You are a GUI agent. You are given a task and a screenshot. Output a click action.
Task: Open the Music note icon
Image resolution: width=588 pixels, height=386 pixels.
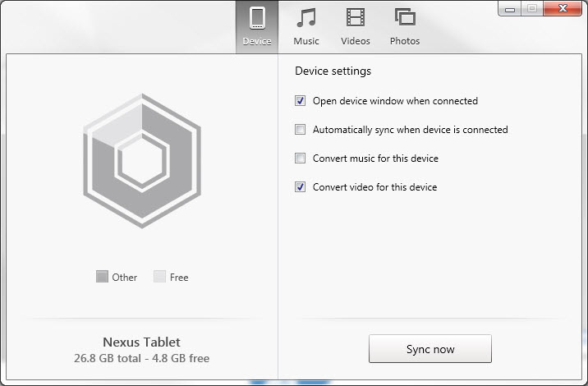(306, 18)
